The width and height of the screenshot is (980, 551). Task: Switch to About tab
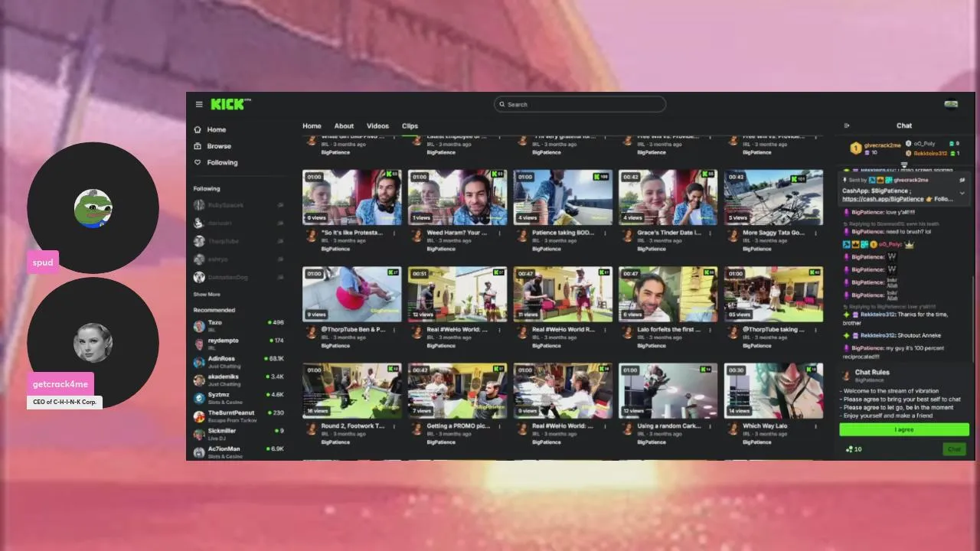click(x=344, y=126)
